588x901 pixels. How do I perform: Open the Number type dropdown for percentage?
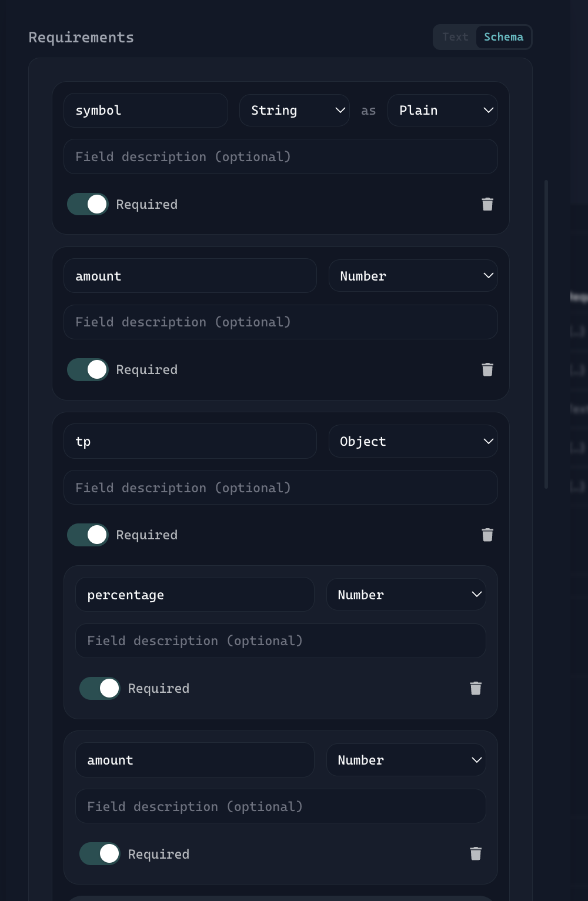click(x=406, y=595)
